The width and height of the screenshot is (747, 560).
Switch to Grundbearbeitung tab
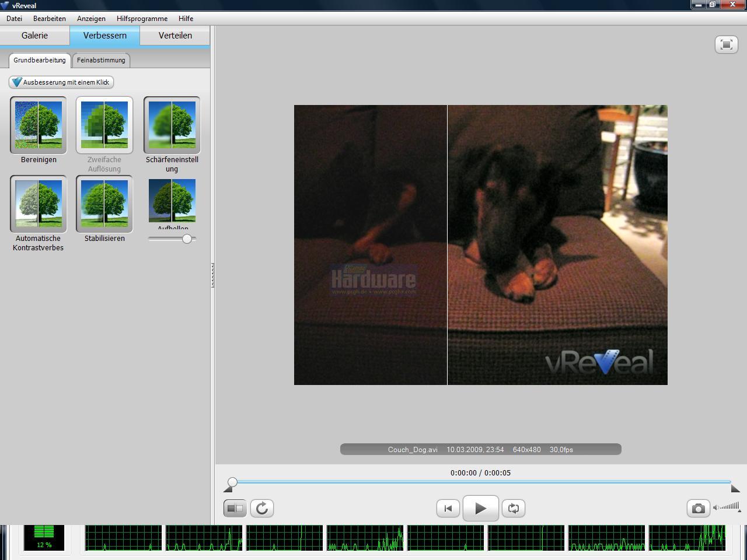[40, 60]
